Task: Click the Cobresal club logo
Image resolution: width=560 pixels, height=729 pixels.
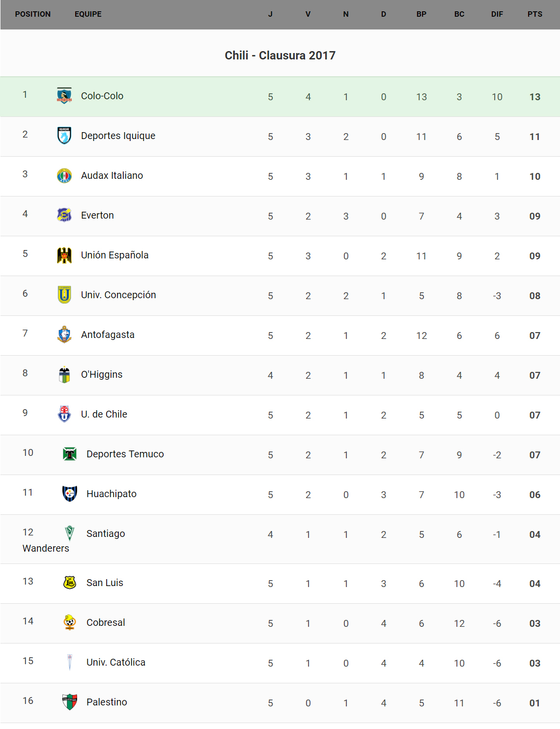Action: pyautogui.click(x=70, y=622)
